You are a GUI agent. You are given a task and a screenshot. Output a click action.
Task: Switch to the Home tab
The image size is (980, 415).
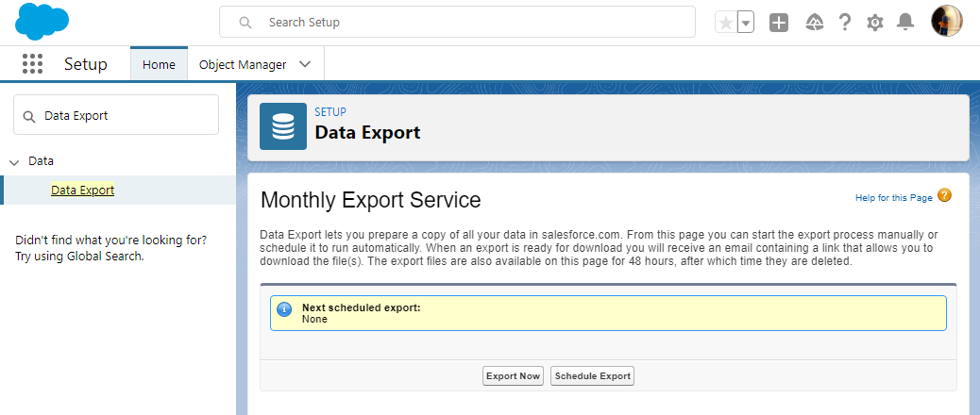click(159, 64)
